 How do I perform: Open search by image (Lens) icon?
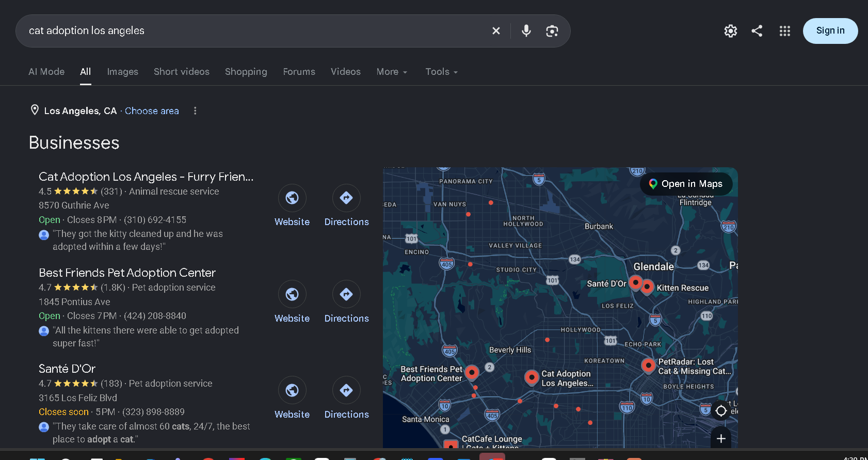(x=552, y=31)
